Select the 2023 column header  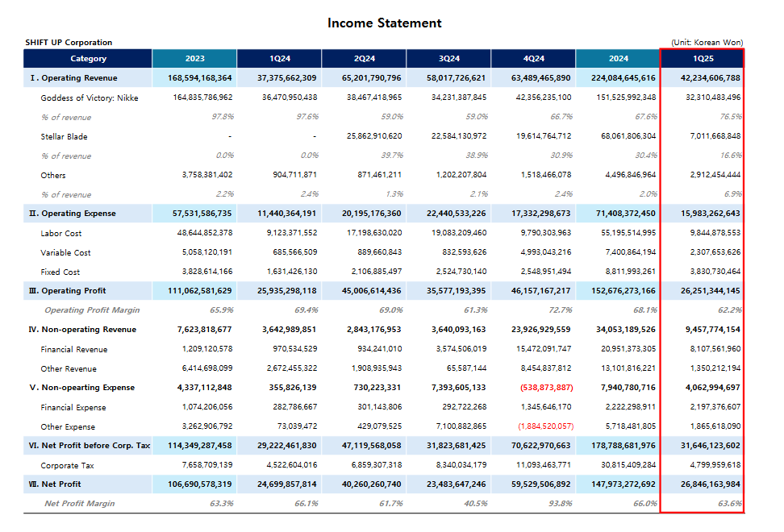[x=194, y=59]
